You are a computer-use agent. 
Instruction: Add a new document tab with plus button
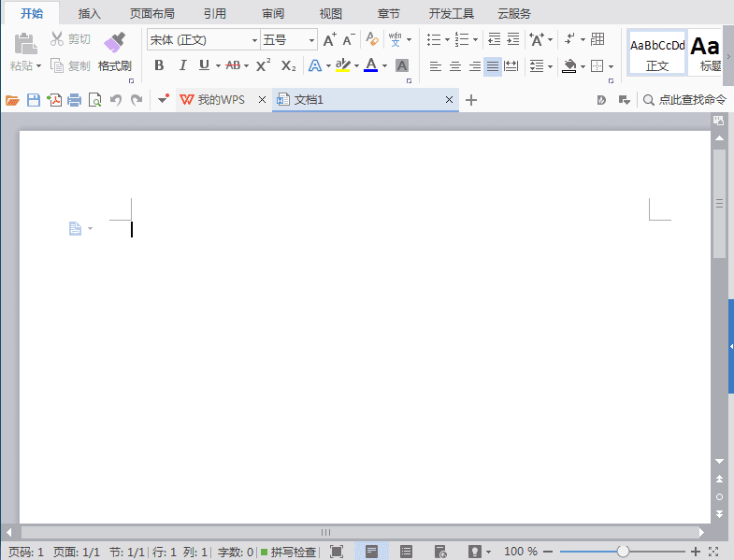471,100
